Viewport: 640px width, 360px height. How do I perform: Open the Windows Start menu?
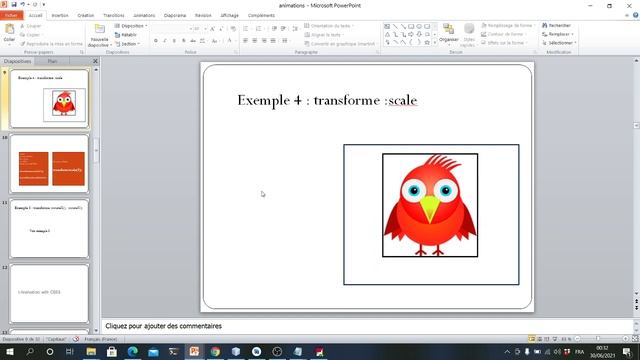[x=9, y=351]
